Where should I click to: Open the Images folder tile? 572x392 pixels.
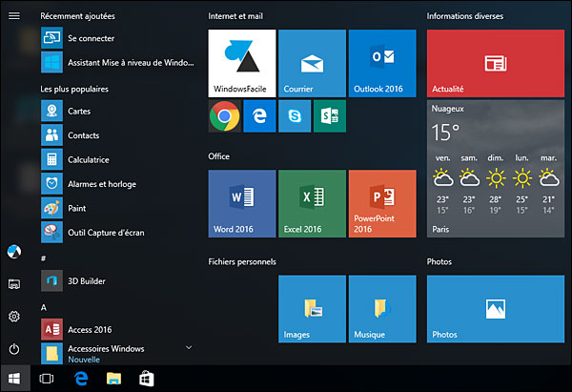(313, 309)
